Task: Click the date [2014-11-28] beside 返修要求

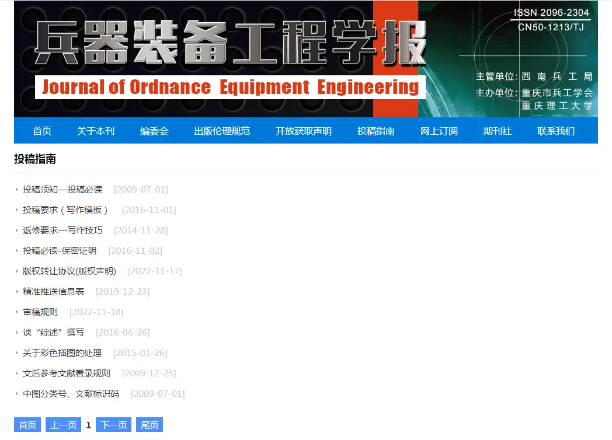Action: [141, 230]
